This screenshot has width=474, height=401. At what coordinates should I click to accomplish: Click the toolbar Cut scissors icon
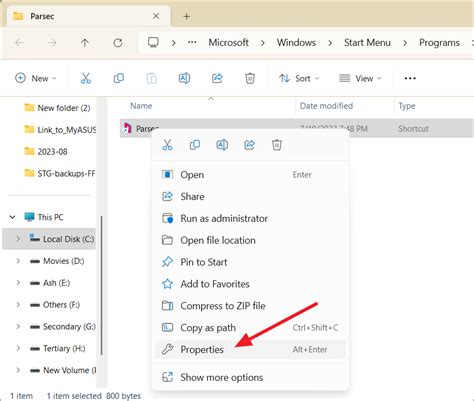[x=86, y=78]
